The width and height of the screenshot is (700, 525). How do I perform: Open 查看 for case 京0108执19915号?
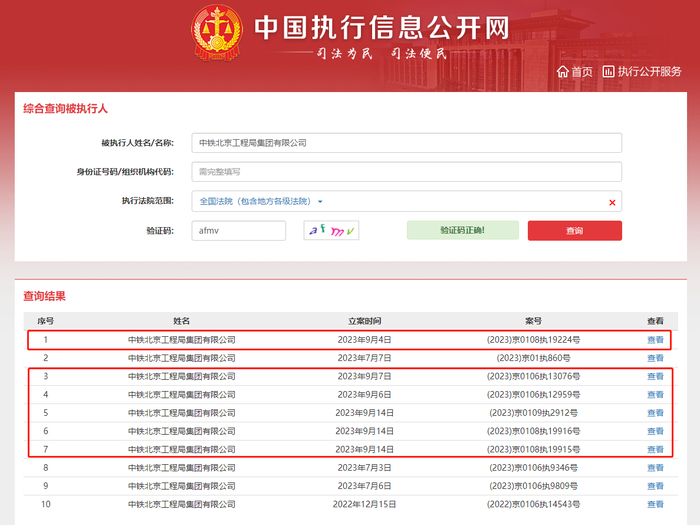pos(655,450)
